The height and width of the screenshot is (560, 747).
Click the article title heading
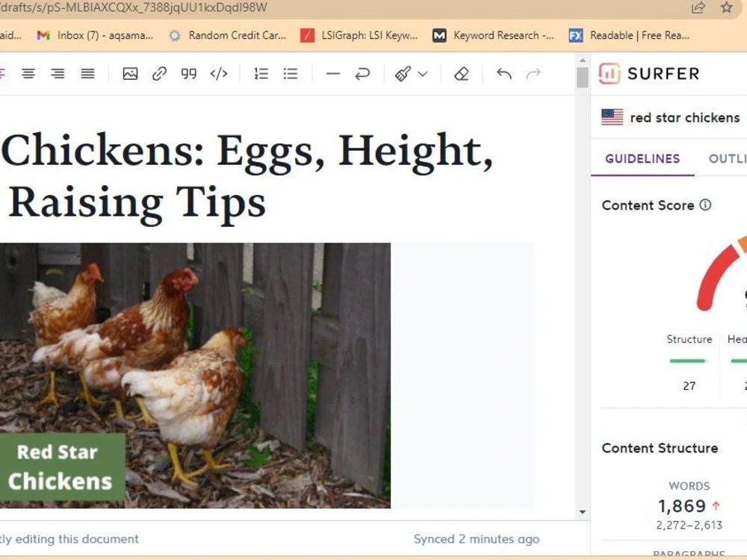247,177
